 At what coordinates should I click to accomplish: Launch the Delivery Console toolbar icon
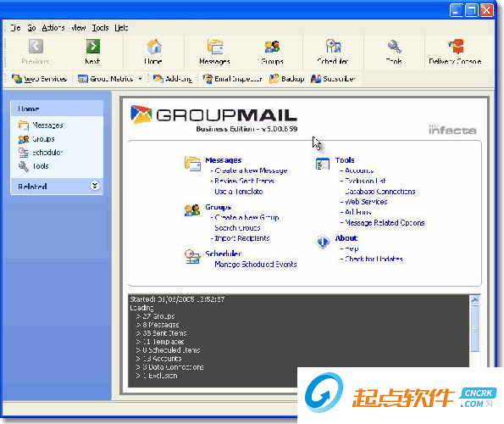coord(455,47)
